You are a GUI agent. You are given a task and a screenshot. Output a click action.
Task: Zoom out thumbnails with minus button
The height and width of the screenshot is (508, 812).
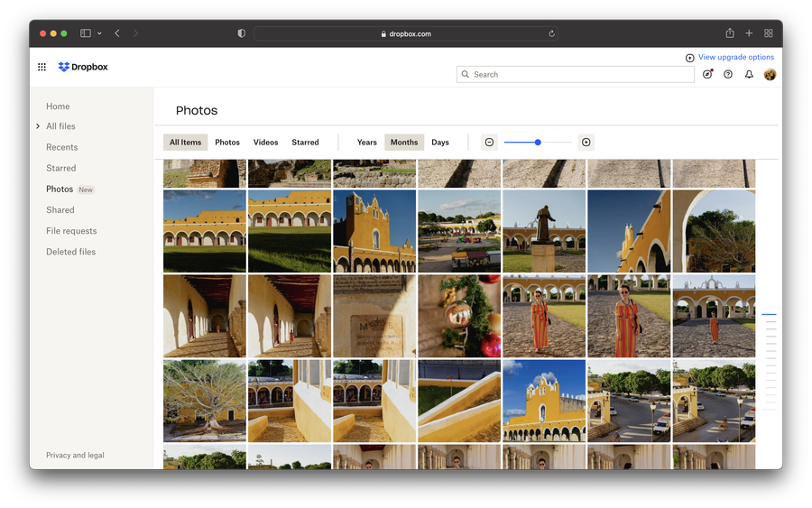click(x=489, y=142)
